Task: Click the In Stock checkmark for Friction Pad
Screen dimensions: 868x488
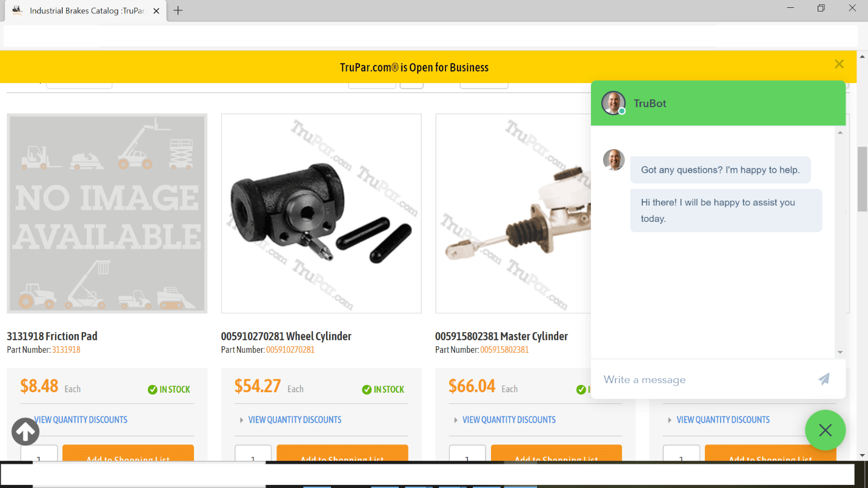Action: pyautogui.click(x=153, y=390)
